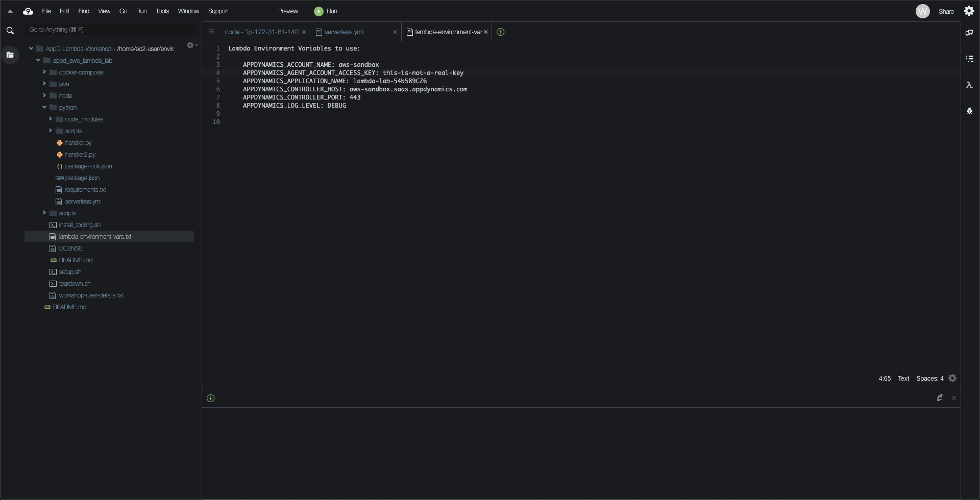Switch to the serverless.yml tab

coord(344,32)
